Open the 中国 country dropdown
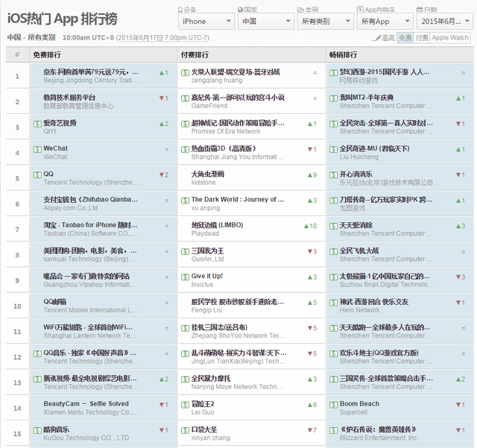Image resolution: width=477 pixels, height=448 pixels. [x=266, y=22]
